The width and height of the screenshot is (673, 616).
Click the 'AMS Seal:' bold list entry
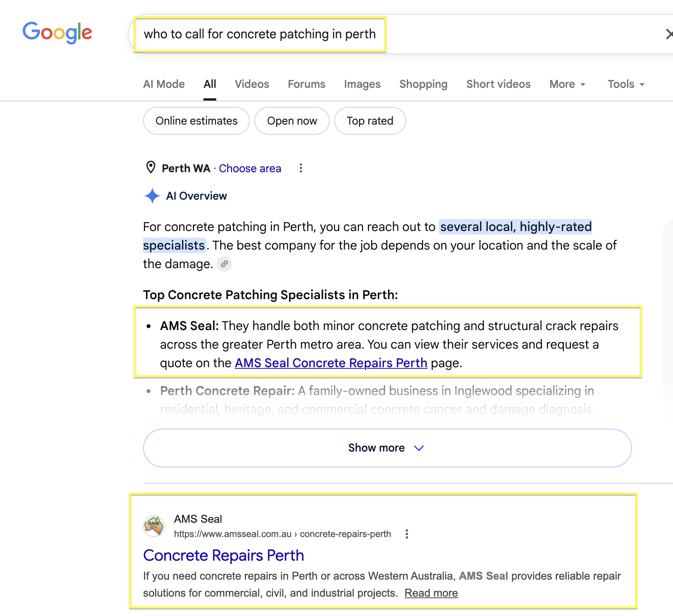190,326
